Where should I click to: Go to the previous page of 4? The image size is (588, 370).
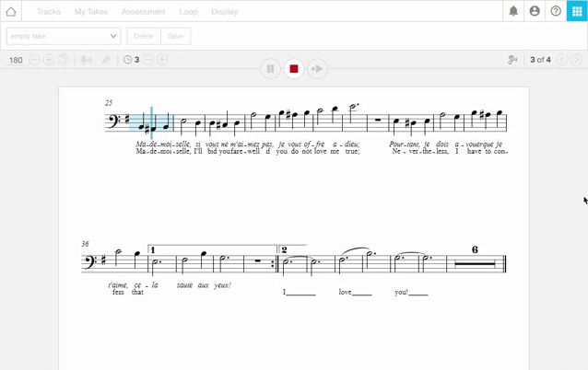coord(562,60)
